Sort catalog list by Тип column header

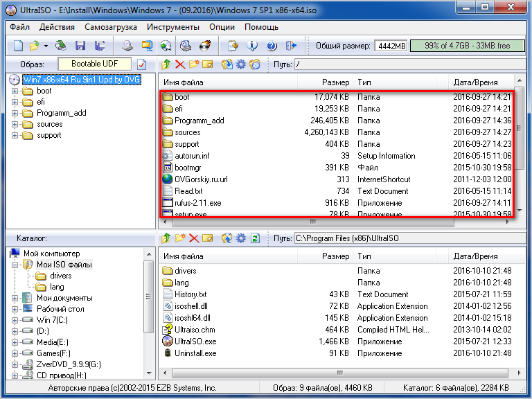(x=396, y=256)
